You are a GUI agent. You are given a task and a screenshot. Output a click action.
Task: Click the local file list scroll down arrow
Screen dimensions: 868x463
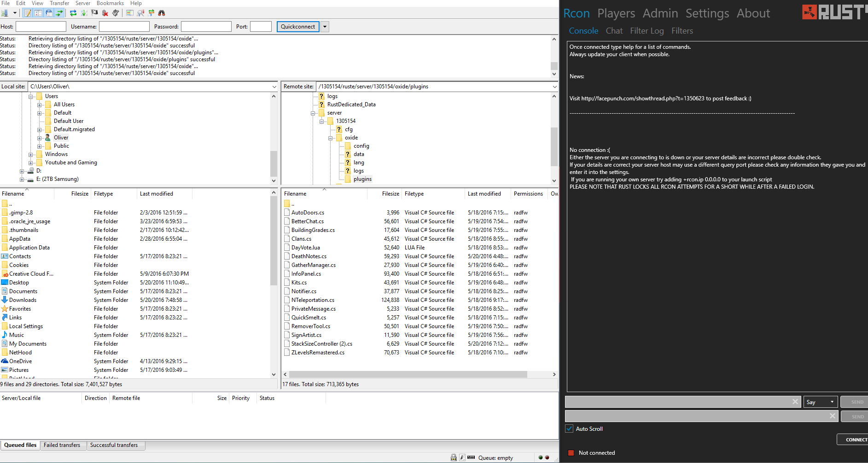point(274,375)
